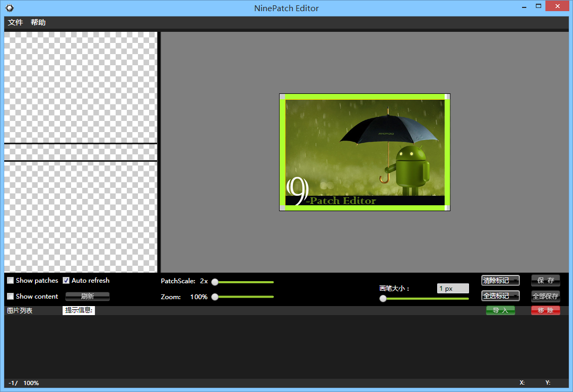Screen dimensions: 573x392
Task: Click the 全部保存 save all button
Action: (545, 297)
